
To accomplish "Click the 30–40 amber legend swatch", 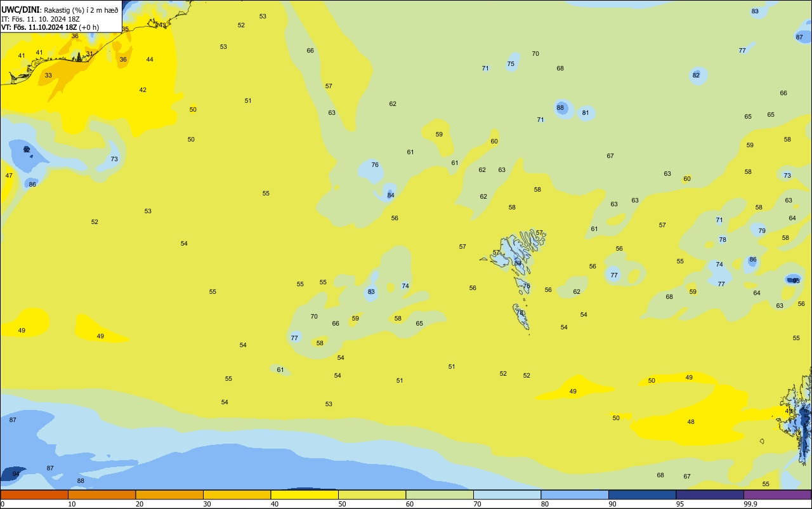I will 237,494.
